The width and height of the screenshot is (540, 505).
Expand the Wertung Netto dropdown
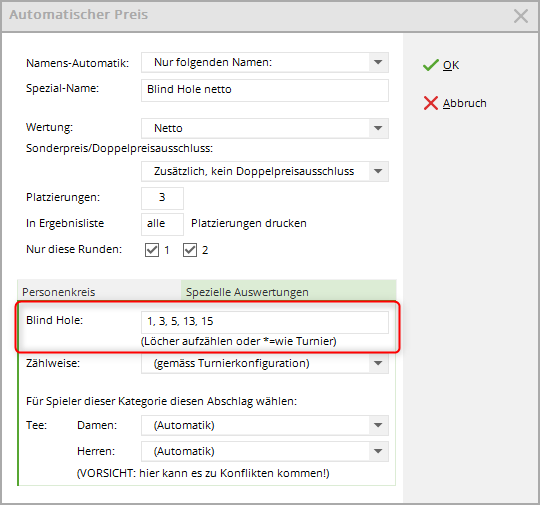[378, 128]
